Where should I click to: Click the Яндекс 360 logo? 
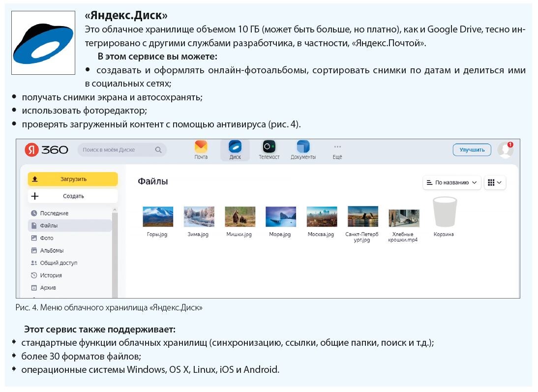point(47,150)
